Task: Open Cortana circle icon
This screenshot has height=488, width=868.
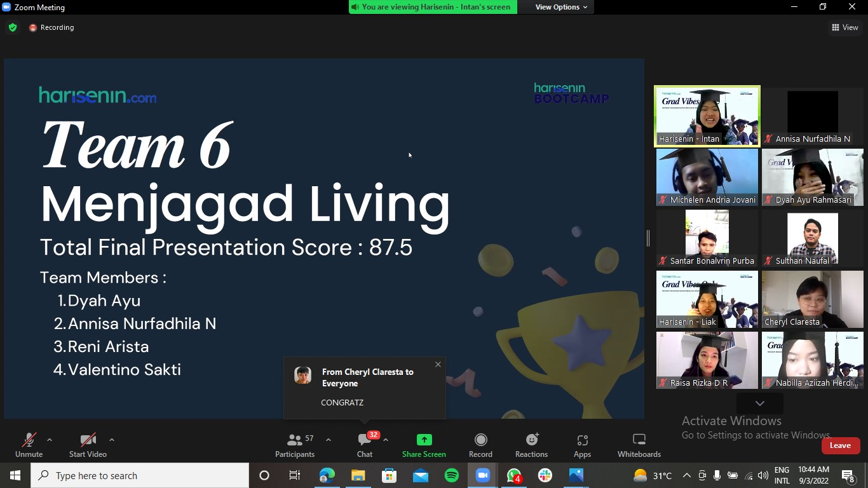Action: 264,475
